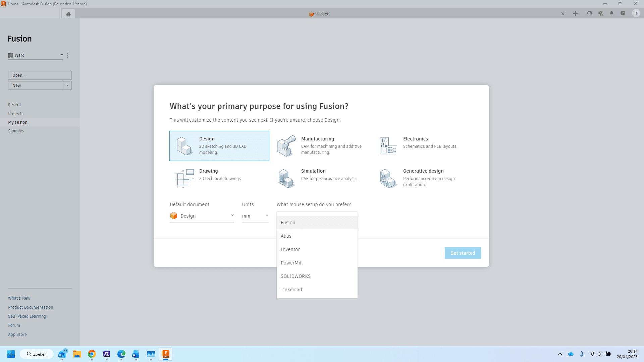Open Google Chrome from the taskbar
The image size is (644, 362).
[x=92, y=354]
